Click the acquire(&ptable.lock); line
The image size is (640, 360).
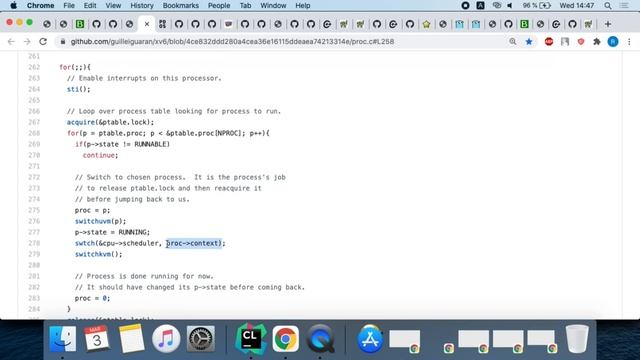[111, 122]
